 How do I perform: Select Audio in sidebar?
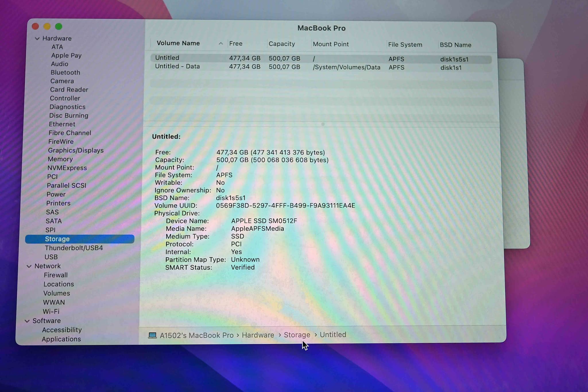click(x=59, y=64)
